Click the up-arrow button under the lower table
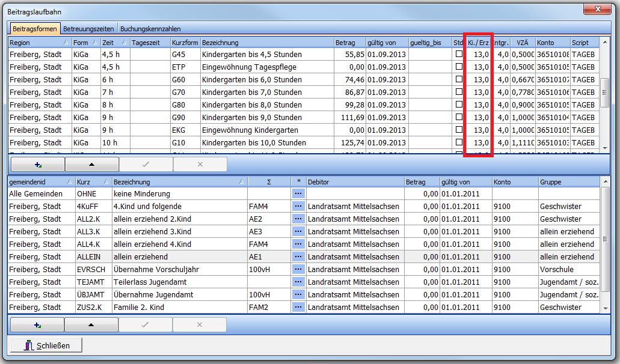 [91, 325]
